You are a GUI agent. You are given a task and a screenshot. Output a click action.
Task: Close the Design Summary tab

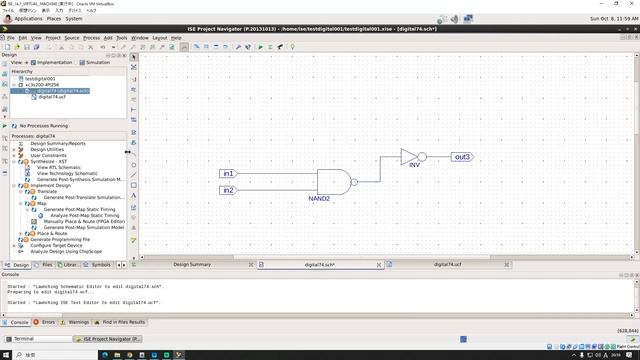pos(251,265)
